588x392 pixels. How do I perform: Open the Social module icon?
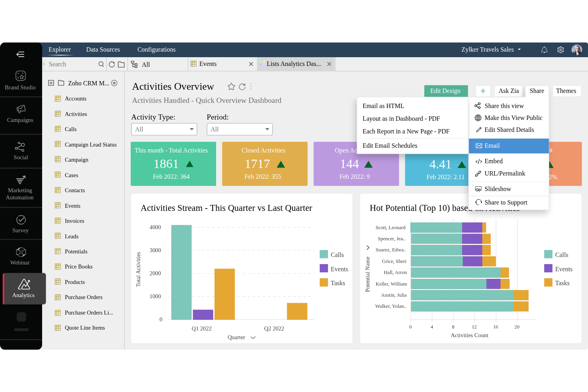pos(20,147)
